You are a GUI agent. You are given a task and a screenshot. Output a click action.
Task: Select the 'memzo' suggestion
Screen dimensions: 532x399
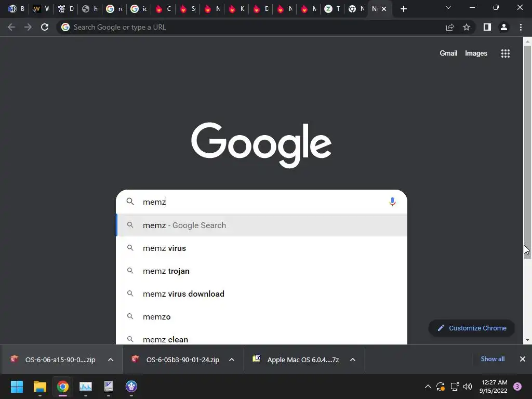point(261,316)
